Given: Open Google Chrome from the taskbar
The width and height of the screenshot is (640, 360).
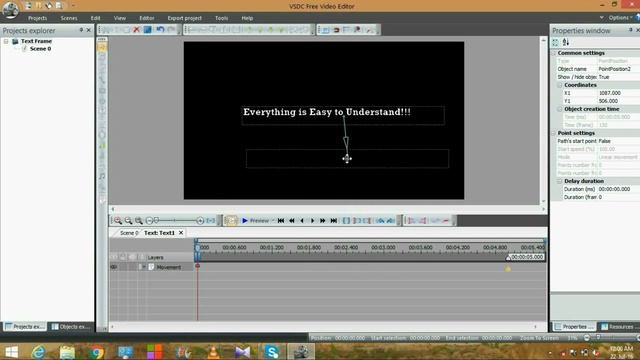Looking at the screenshot, I should coord(97,352).
